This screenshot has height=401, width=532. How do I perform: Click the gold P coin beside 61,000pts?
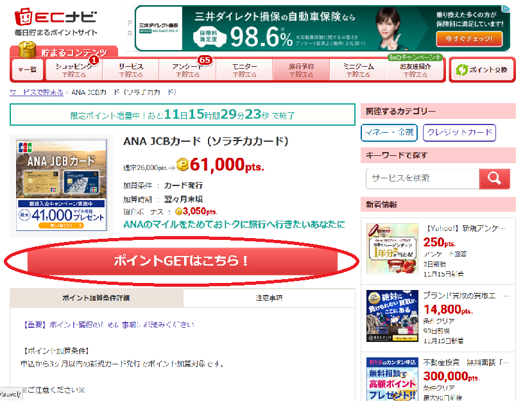(x=182, y=166)
